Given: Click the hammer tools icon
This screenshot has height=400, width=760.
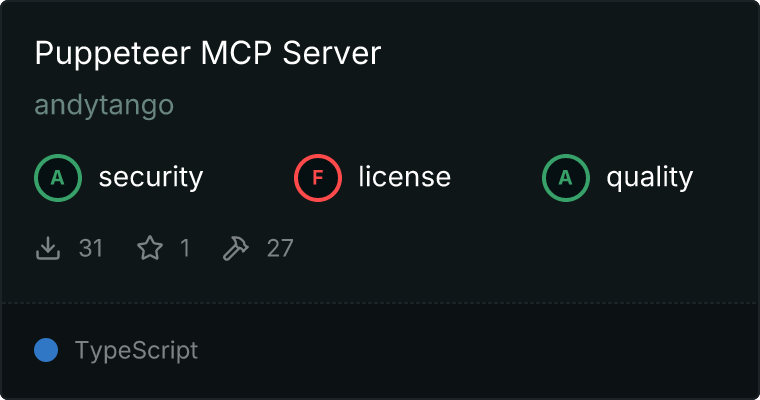Looking at the screenshot, I should (236, 248).
